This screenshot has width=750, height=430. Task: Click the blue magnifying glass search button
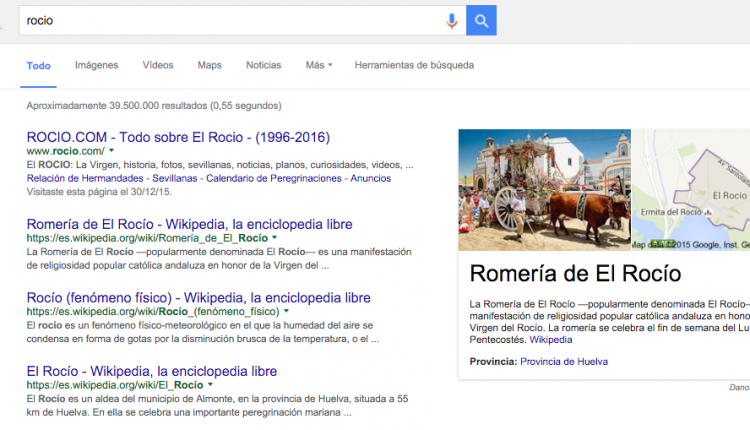coord(481,20)
